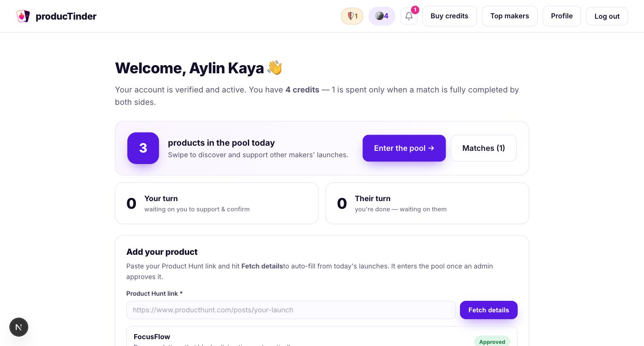Click Fetch details button
The image size is (644, 346).
pos(489,310)
